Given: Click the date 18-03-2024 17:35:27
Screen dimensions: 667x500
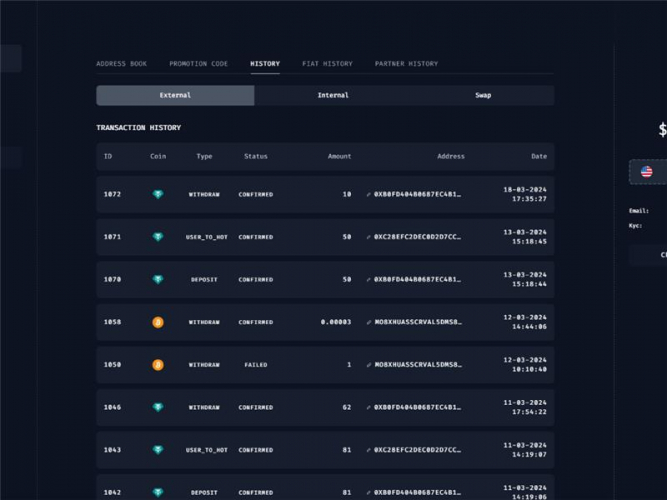Looking at the screenshot, I should 525,194.
